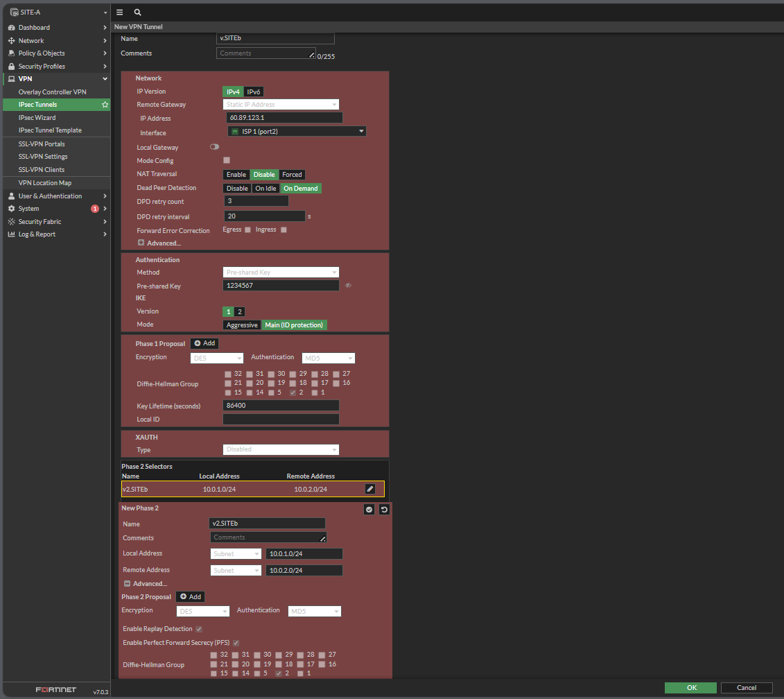Confirm New Phase 2 with checkmark icon
This screenshot has height=699, width=784.
[369, 510]
